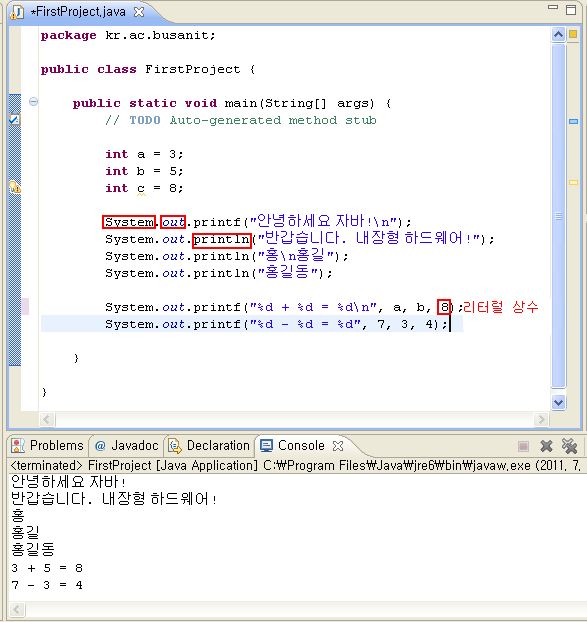Click the string "홍\n홍길" in code
Screen dimensions: 587x622
[x=299, y=256]
